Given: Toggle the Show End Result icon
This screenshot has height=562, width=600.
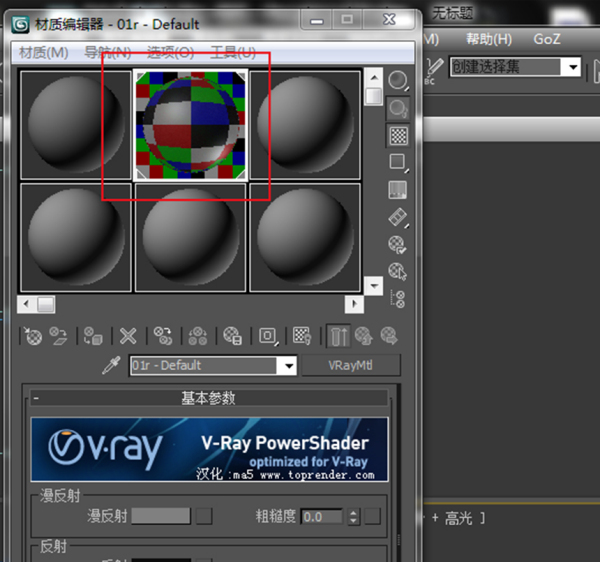Looking at the screenshot, I should click(x=339, y=336).
